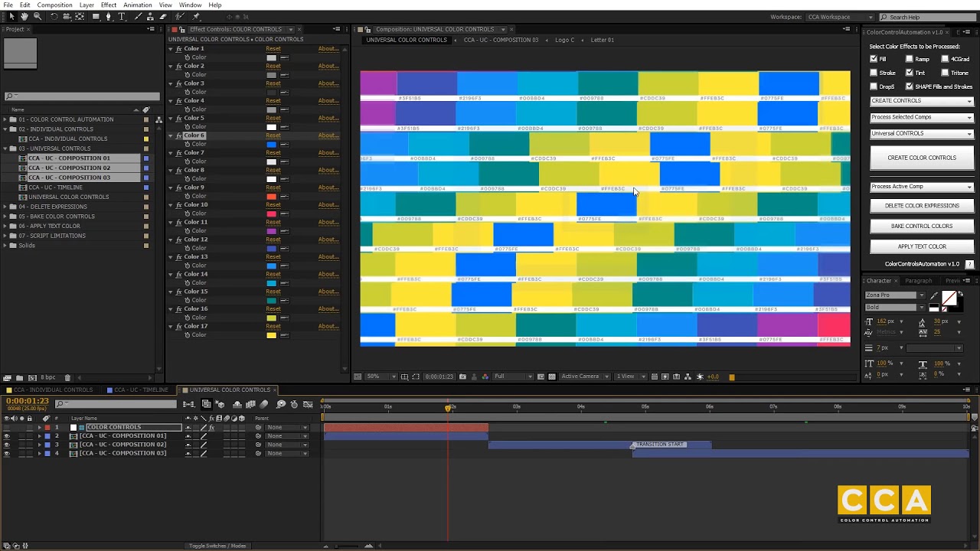This screenshot has width=980, height=551.
Task: Collapse the 03 - UNIVERSAL CONTROLS folder
Action: (x=5, y=148)
